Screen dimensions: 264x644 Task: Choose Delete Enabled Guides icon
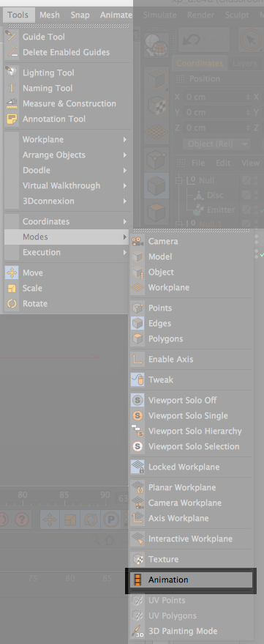tap(12, 52)
